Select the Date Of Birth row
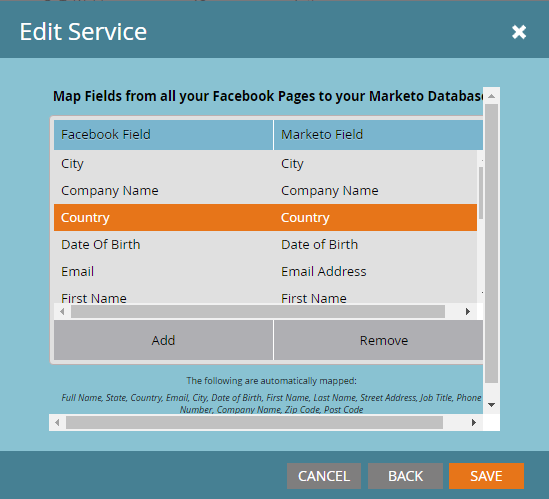The height and width of the screenshot is (499, 549). click(x=265, y=244)
